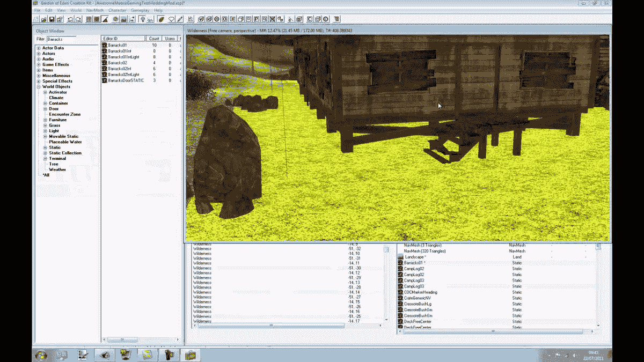The image size is (644, 362).
Task: Select the Barracks01 object icon in list
Action: pyautogui.click(x=105, y=45)
